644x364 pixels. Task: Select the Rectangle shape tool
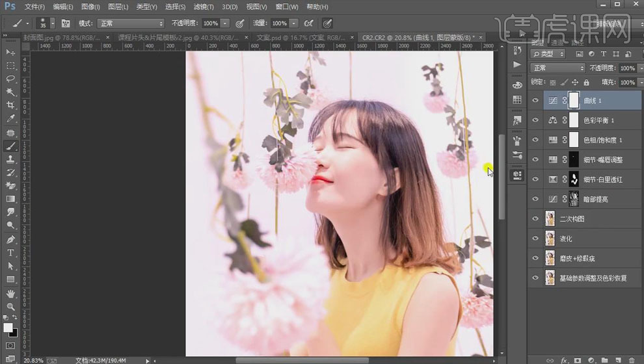[x=10, y=279]
